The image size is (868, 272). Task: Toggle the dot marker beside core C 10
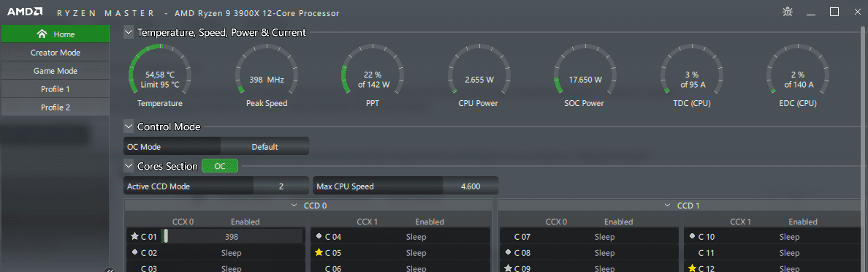coord(692,236)
